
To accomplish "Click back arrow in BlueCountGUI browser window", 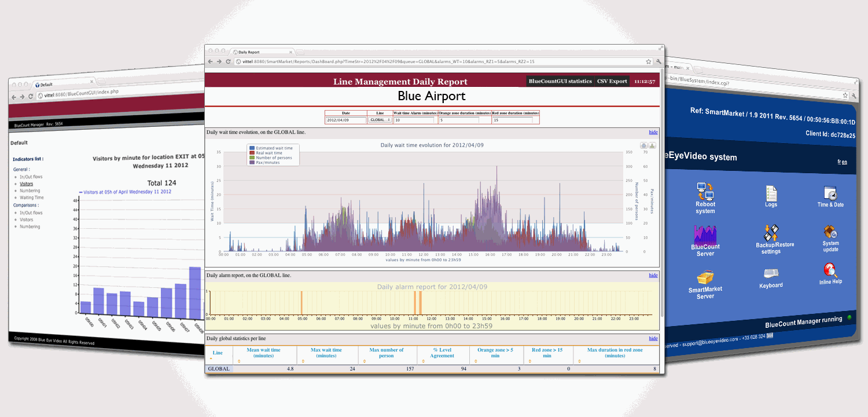I will (x=14, y=97).
